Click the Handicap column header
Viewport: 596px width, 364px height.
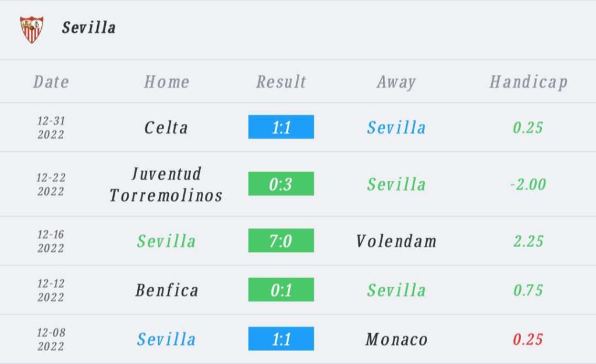(528, 82)
